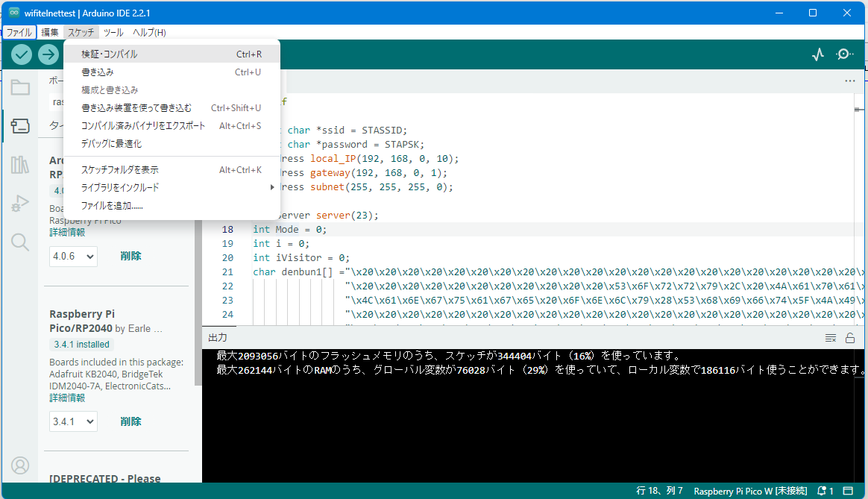Open the Serial Plotter

(817, 54)
